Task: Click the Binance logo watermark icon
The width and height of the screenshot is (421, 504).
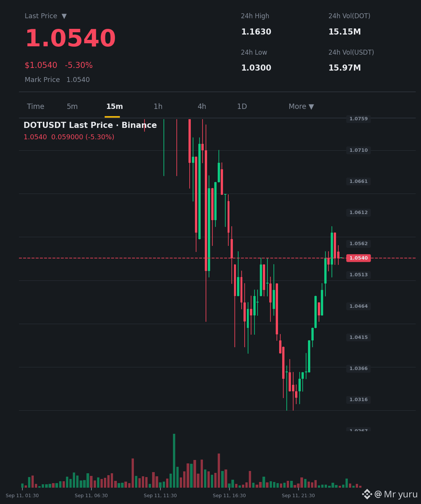Action: pos(367,494)
